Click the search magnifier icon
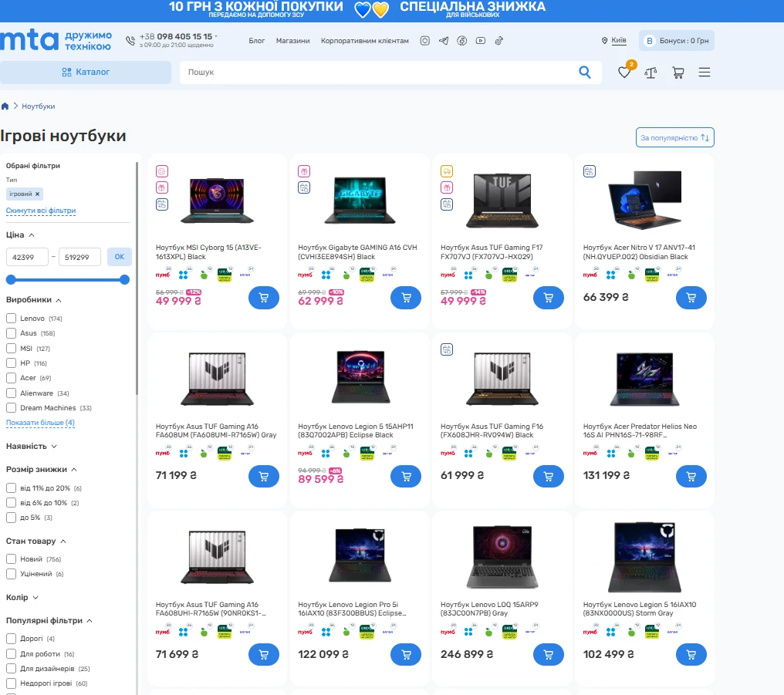 [x=584, y=73]
